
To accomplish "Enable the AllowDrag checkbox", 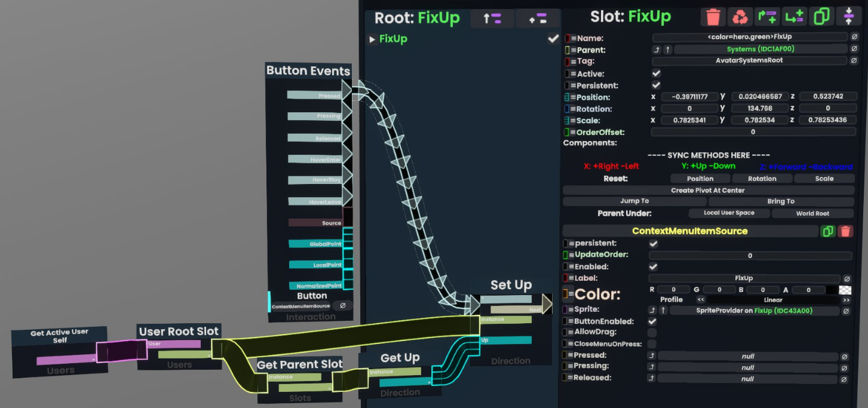I will [x=652, y=332].
